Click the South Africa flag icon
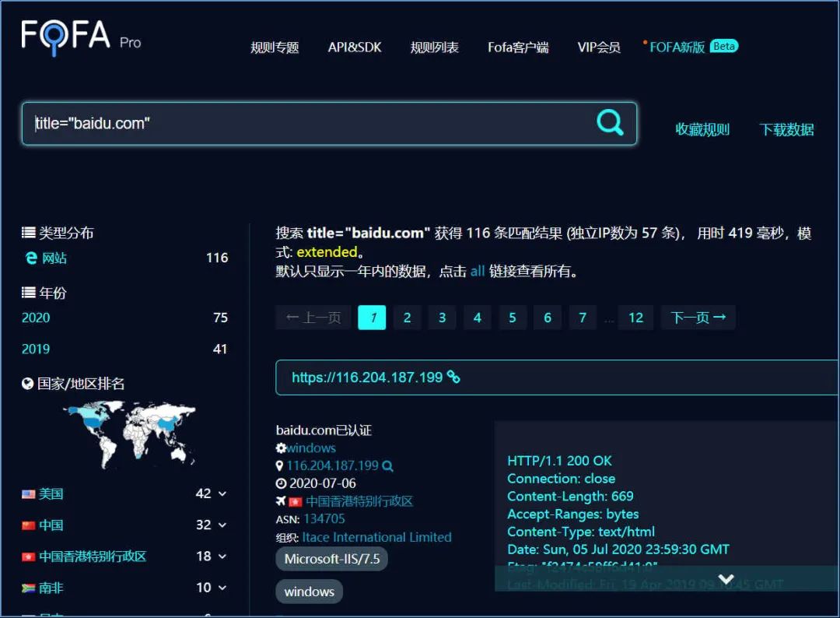The height and width of the screenshot is (618, 840). [29, 588]
